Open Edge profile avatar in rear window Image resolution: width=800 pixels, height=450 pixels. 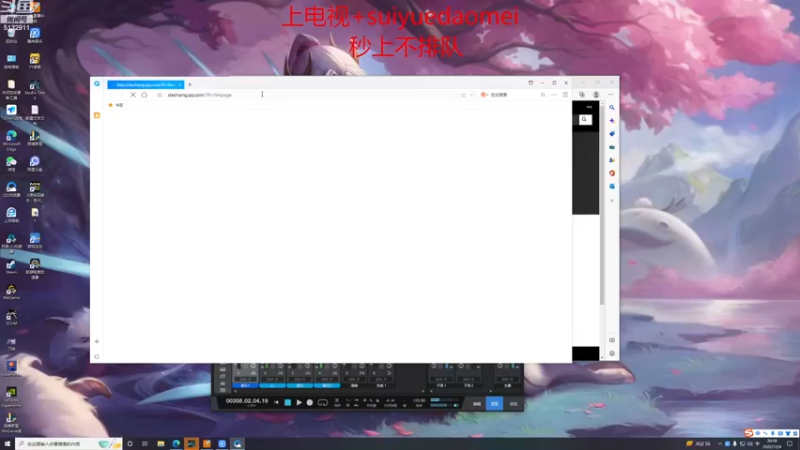click(596, 94)
